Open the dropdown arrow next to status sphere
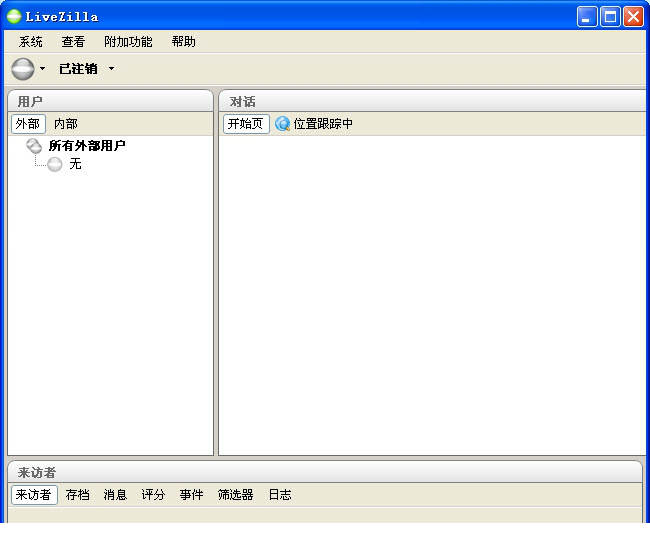Image resolution: width=650 pixels, height=543 pixels. (42, 68)
